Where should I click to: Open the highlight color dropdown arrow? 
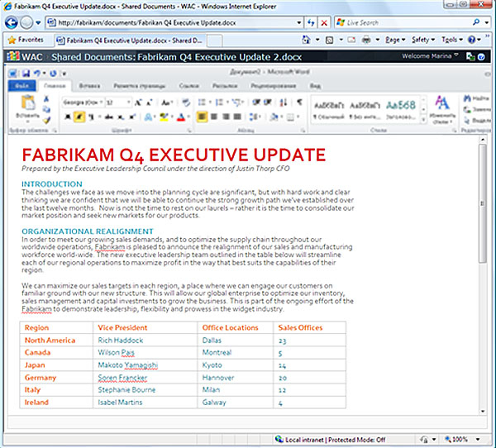click(172, 117)
